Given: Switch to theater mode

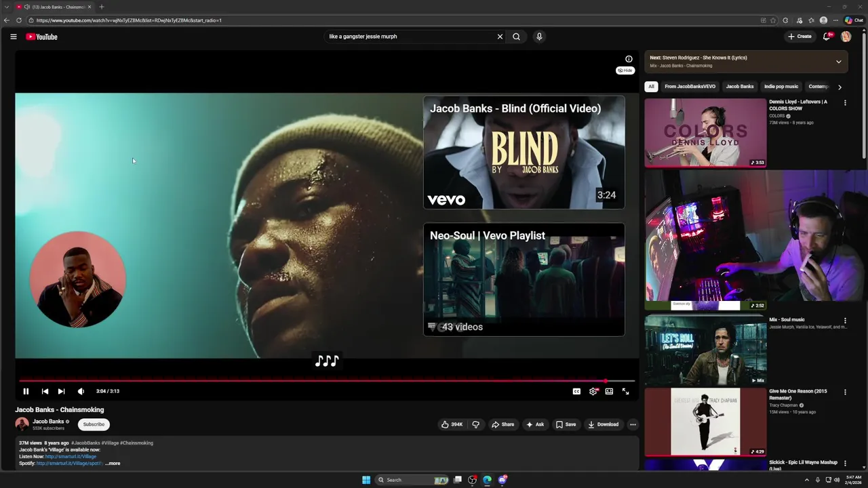Looking at the screenshot, I should pyautogui.click(x=609, y=391).
